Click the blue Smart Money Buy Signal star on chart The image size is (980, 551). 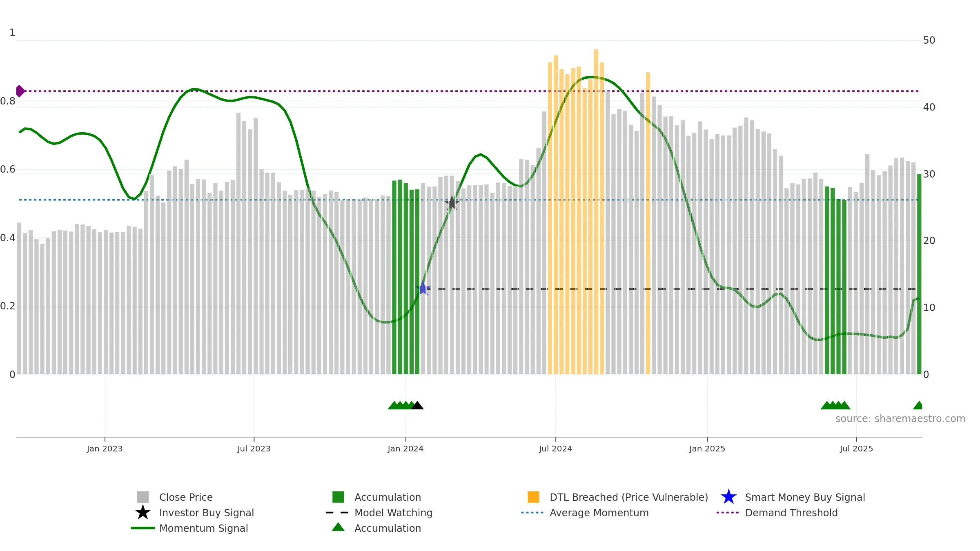[423, 289]
